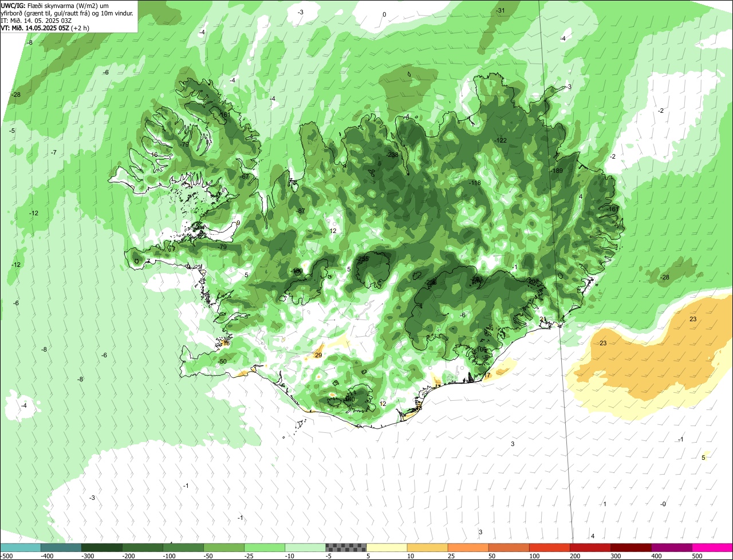Click the -31 value at the top edge

(501, 10)
